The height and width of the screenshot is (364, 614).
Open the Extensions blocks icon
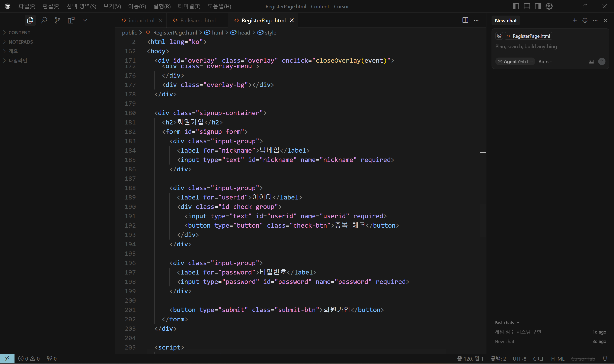click(71, 20)
